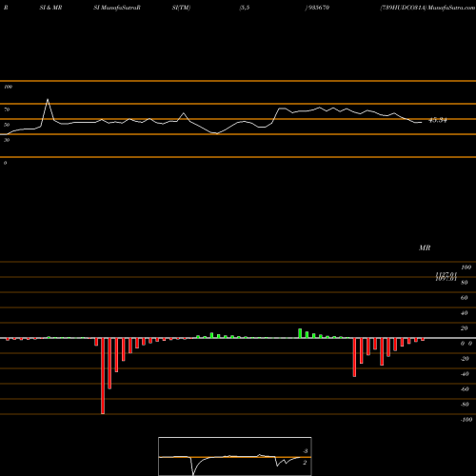
Task: Click the SI & MR header text
Action: (50, 8)
